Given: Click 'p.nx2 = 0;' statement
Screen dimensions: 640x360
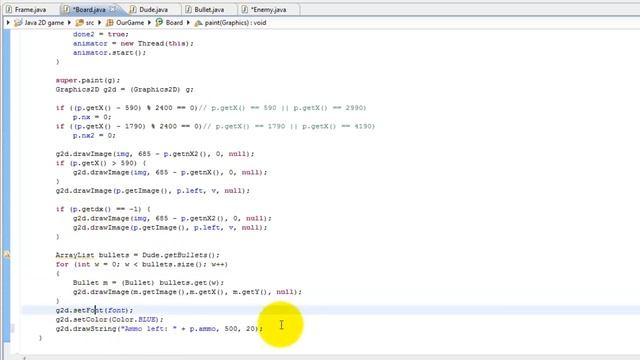Looking at the screenshot, I should [94, 136].
